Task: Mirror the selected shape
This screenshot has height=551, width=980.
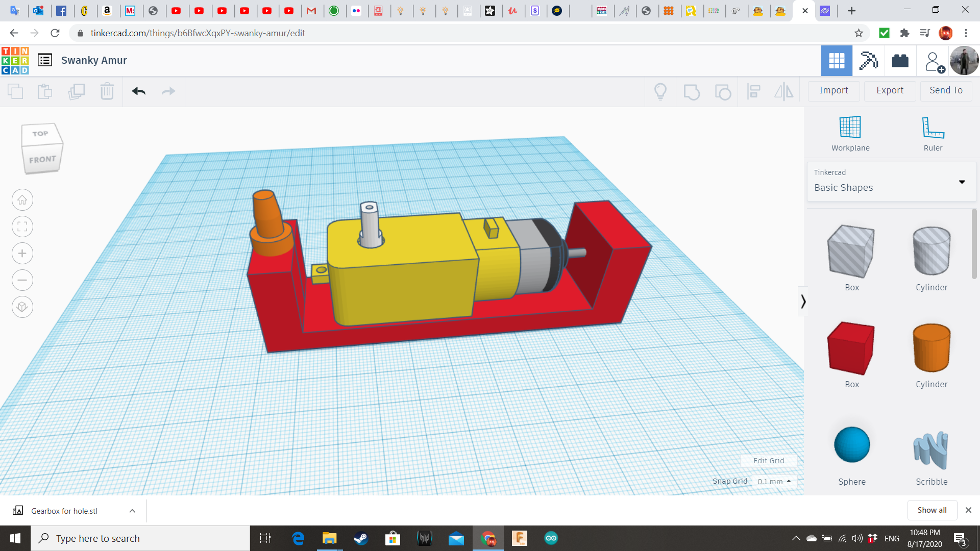Action: (x=783, y=91)
